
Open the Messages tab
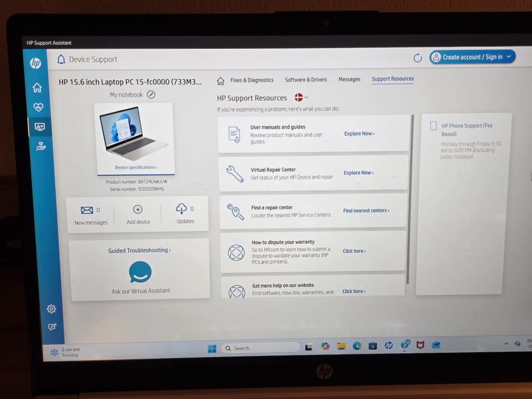click(x=349, y=79)
